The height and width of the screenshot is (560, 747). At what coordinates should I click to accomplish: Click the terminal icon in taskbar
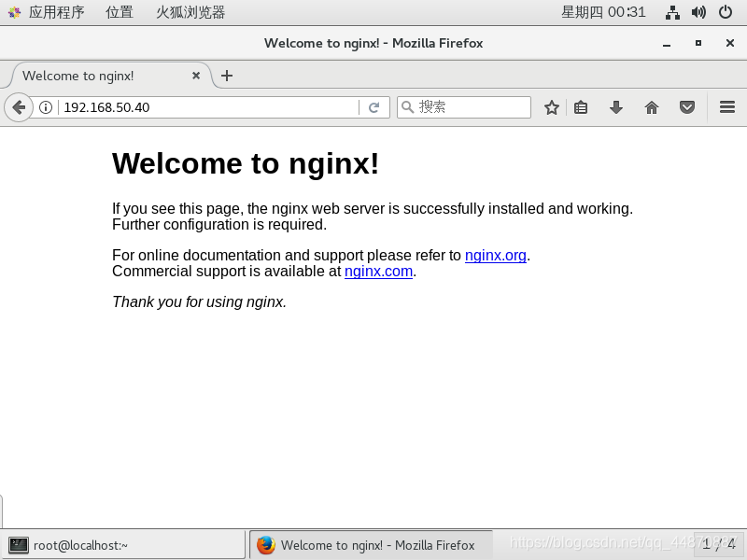pos(19,545)
